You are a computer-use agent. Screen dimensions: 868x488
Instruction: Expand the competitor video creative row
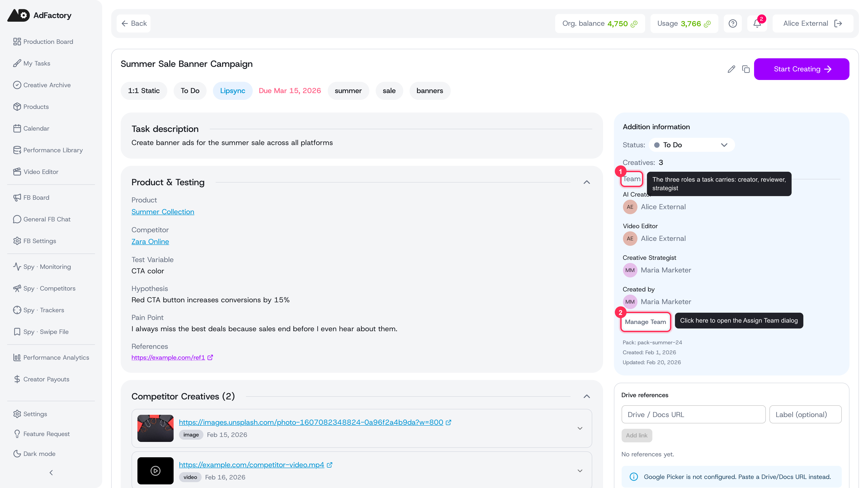(x=580, y=470)
